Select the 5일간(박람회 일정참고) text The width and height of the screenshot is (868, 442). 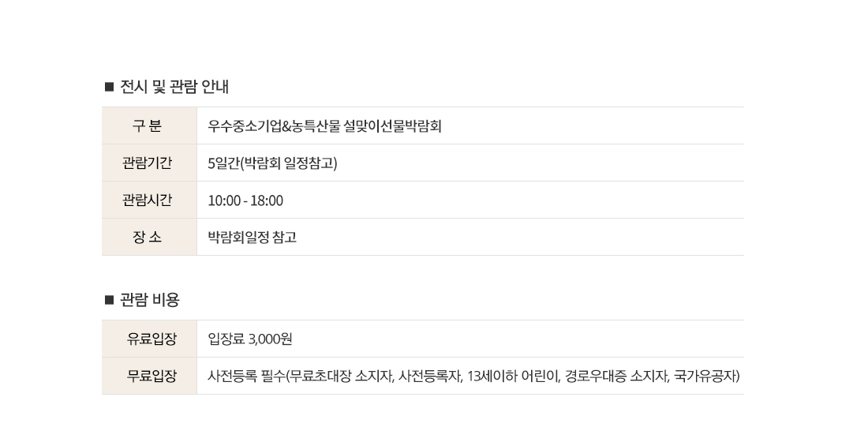[272, 163]
